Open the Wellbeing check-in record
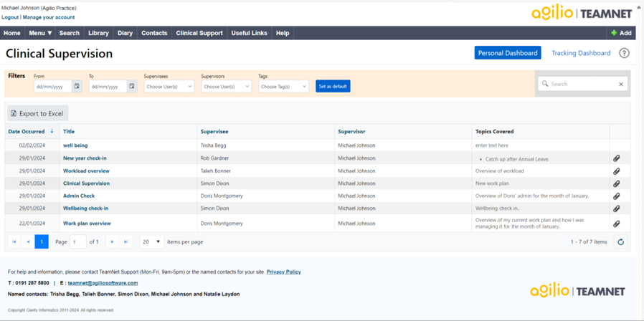 (x=86, y=208)
